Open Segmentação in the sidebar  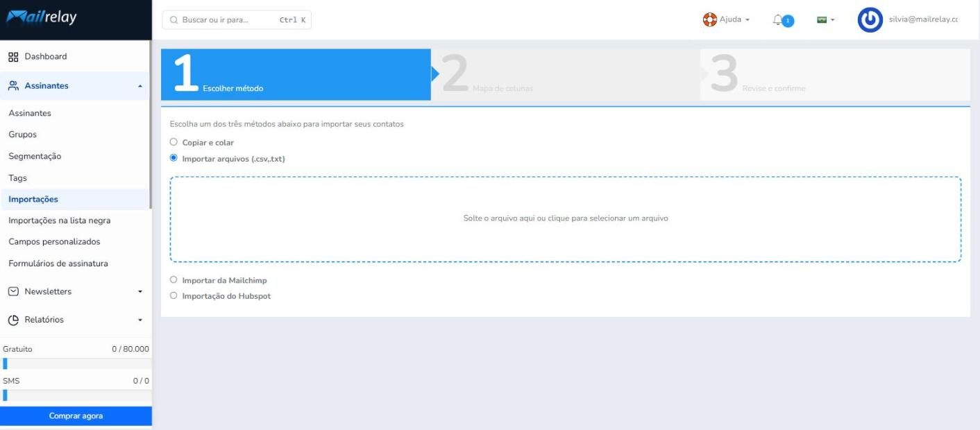(x=35, y=156)
